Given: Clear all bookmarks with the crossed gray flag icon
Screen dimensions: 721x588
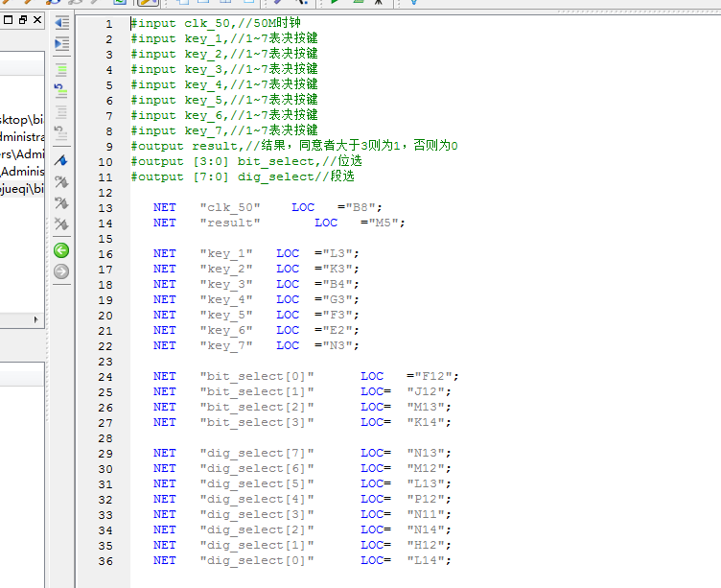Looking at the screenshot, I should pyautogui.click(x=61, y=224).
